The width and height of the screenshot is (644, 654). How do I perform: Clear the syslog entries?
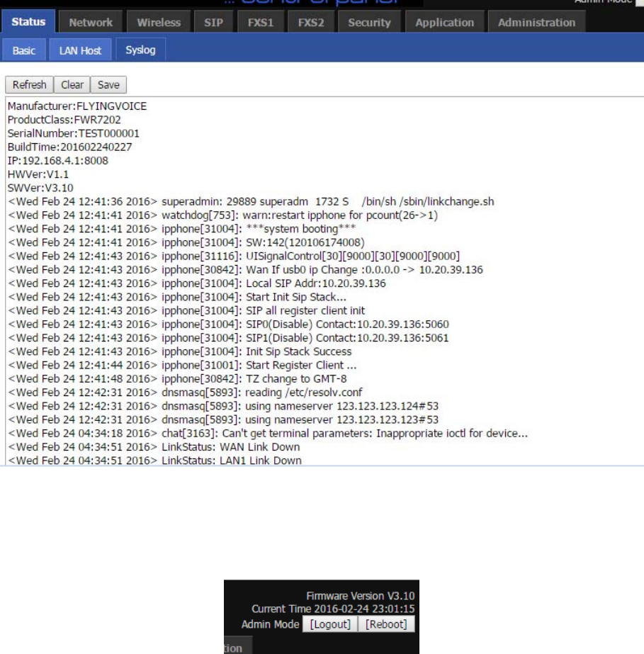pos(72,84)
